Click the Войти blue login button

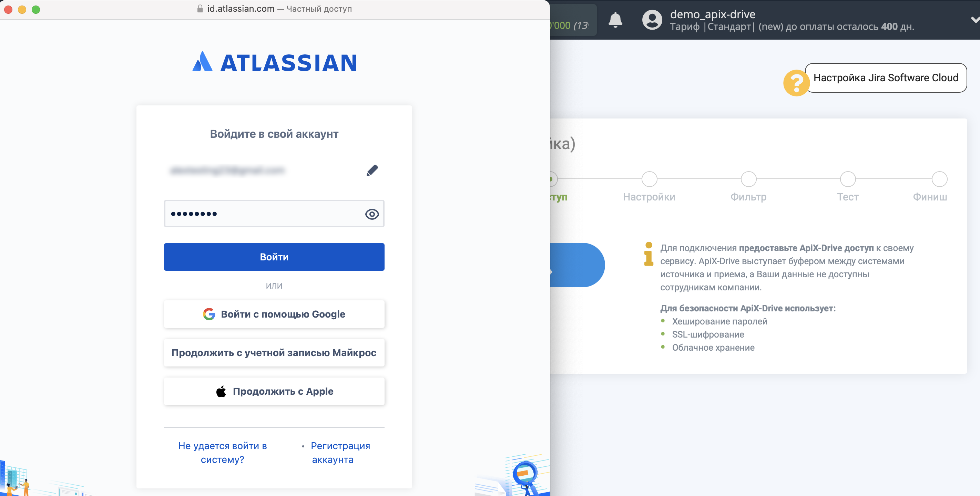click(275, 256)
